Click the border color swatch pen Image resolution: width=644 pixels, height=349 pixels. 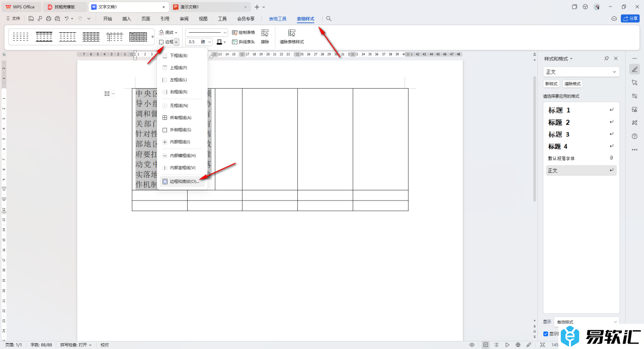pyautogui.click(x=219, y=42)
